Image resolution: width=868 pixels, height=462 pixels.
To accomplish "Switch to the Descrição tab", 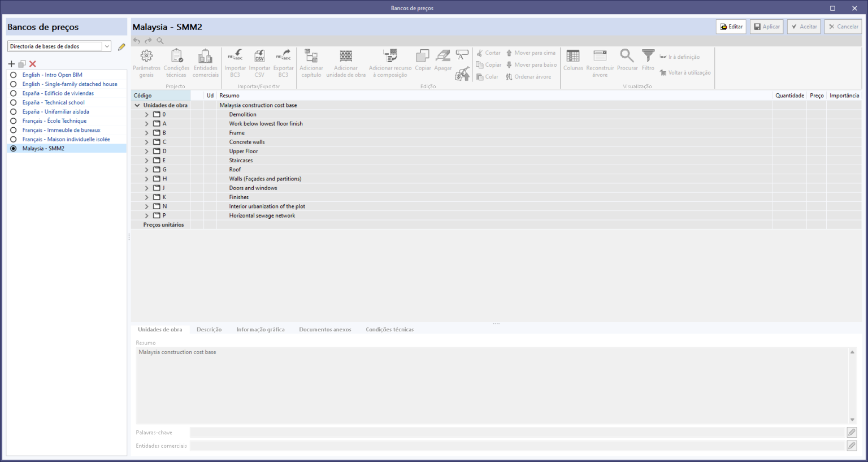I will [x=209, y=330].
